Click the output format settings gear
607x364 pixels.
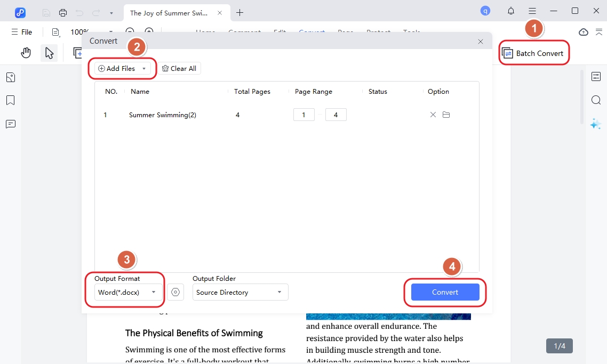175,292
